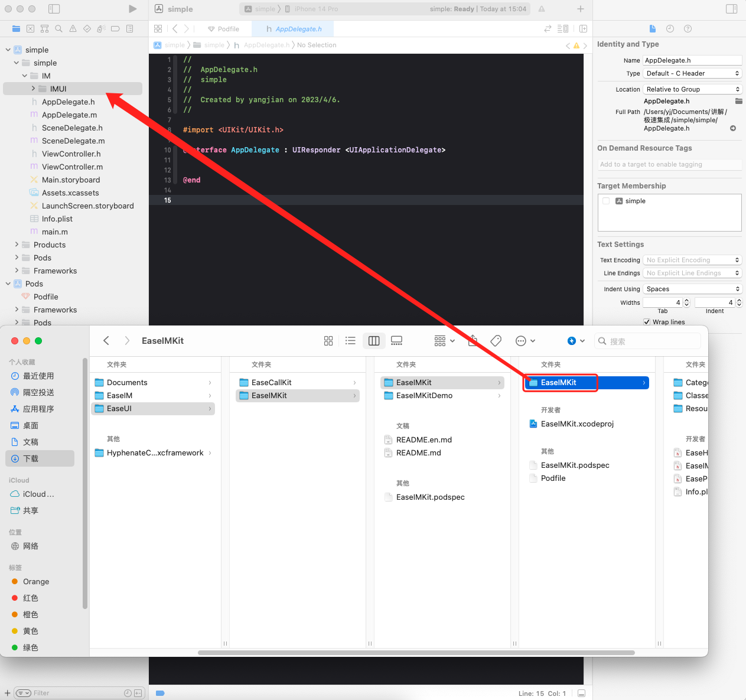Select Orange tag in Finder sidebar

(x=35, y=581)
